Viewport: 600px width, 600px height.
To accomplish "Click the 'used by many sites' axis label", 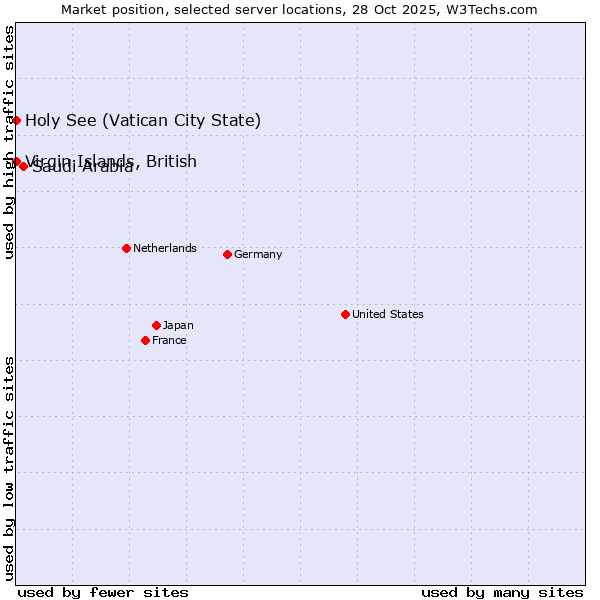I will (x=502, y=592).
